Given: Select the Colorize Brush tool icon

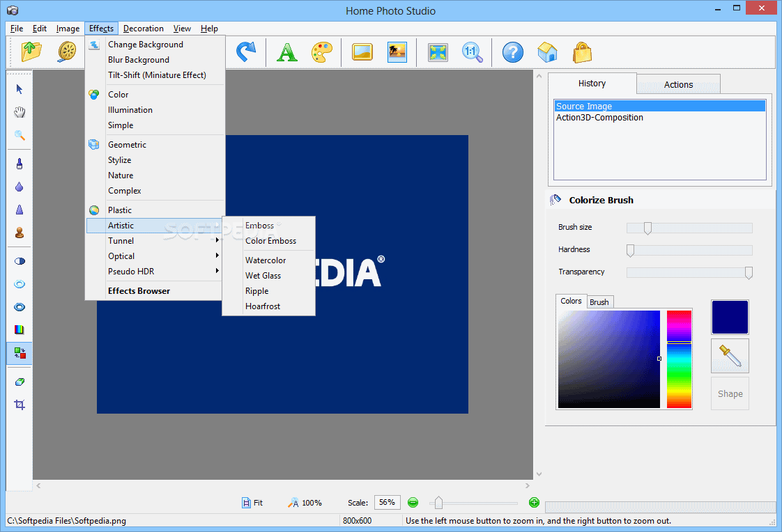Looking at the screenshot, I should tap(20, 353).
